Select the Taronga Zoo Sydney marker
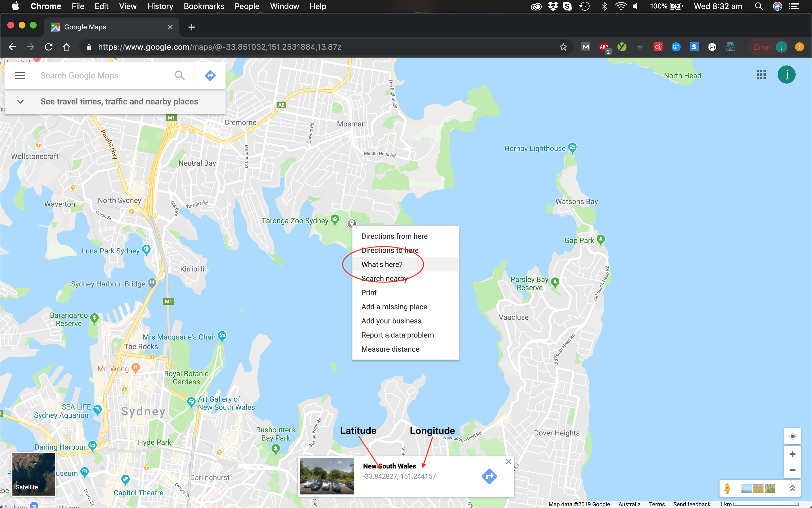 click(335, 220)
